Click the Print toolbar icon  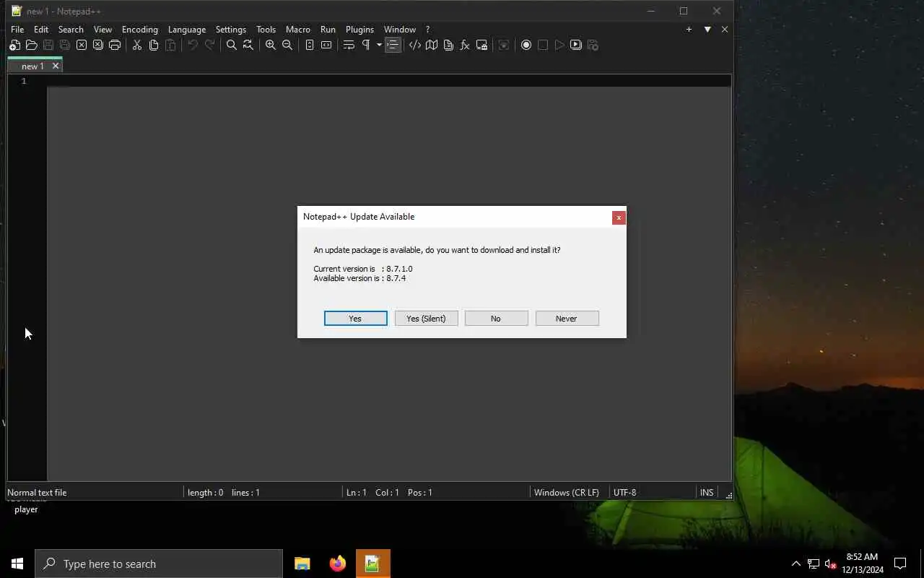(114, 45)
